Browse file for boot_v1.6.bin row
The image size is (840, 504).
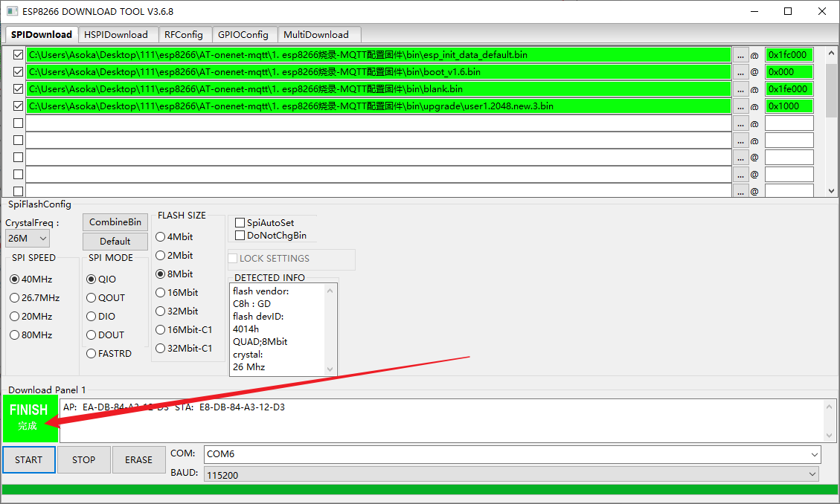click(740, 72)
